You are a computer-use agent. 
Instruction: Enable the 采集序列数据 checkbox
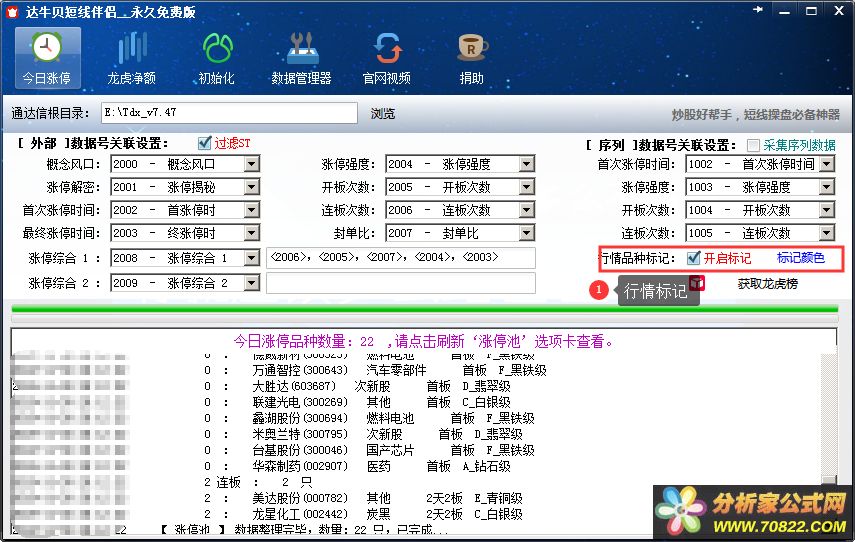(x=753, y=145)
